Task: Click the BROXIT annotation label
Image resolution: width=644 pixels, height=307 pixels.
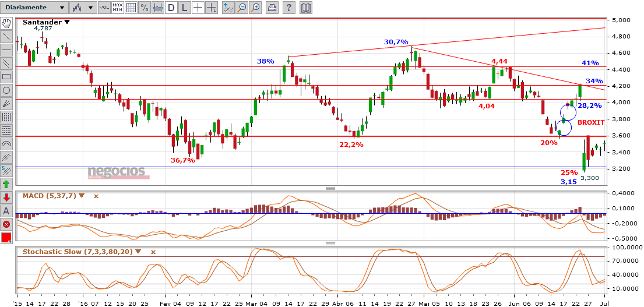Action: coord(591,122)
